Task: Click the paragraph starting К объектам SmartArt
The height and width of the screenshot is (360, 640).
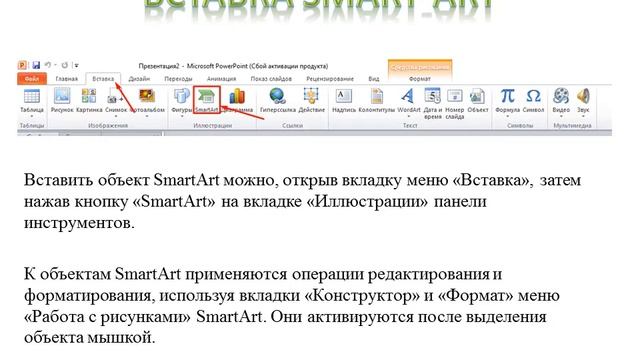Action: (x=291, y=306)
